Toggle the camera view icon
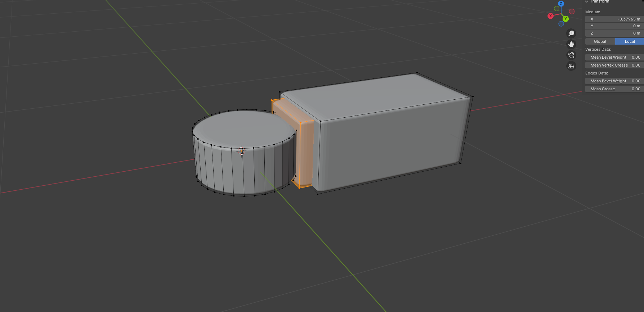The image size is (644, 312). pos(571,55)
